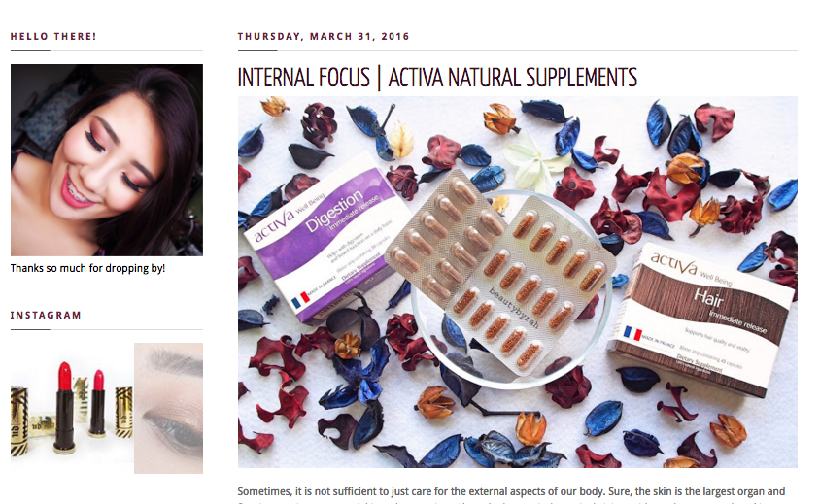Click the blogger profile photo
The height and width of the screenshot is (504, 820).
107,160
